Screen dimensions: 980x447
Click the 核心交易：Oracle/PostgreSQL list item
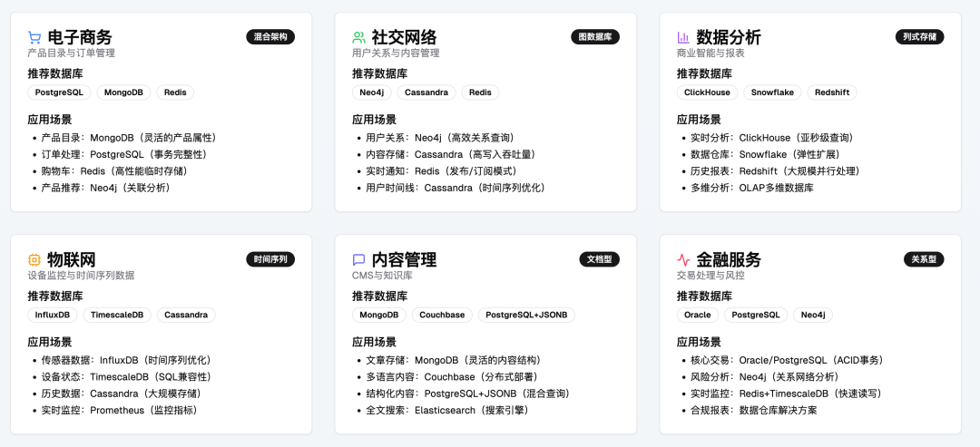[788, 360]
